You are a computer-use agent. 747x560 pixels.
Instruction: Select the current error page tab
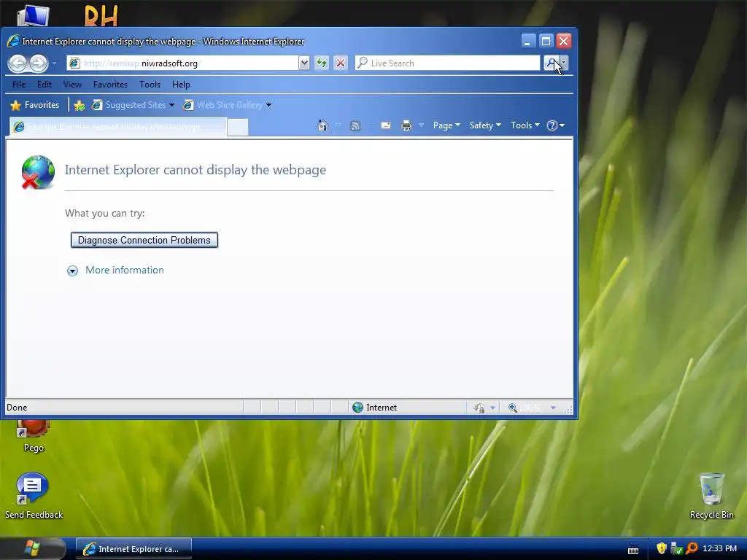pyautogui.click(x=117, y=127)
